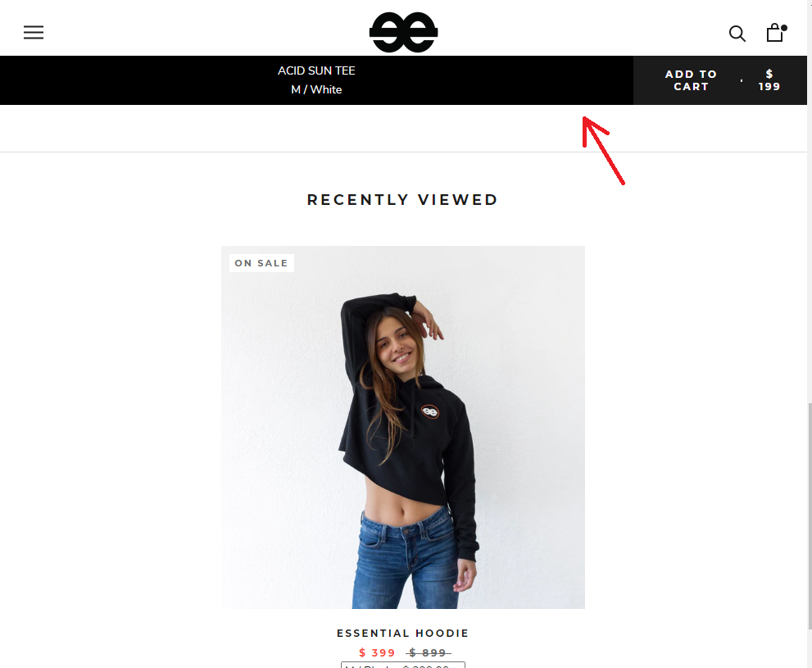Viewport: 812px width, 668px height.
Task: Click the red arrow annotation
Action: pos(603,150)
